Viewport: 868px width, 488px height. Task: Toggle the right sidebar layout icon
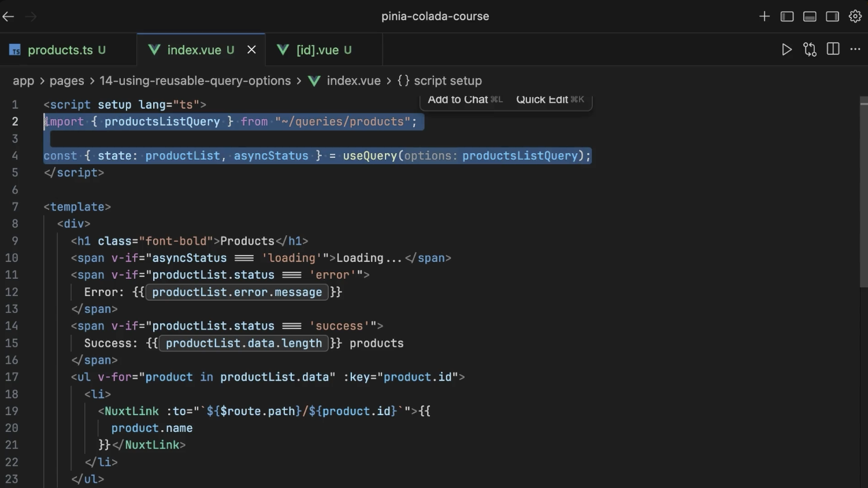(832, 17)
